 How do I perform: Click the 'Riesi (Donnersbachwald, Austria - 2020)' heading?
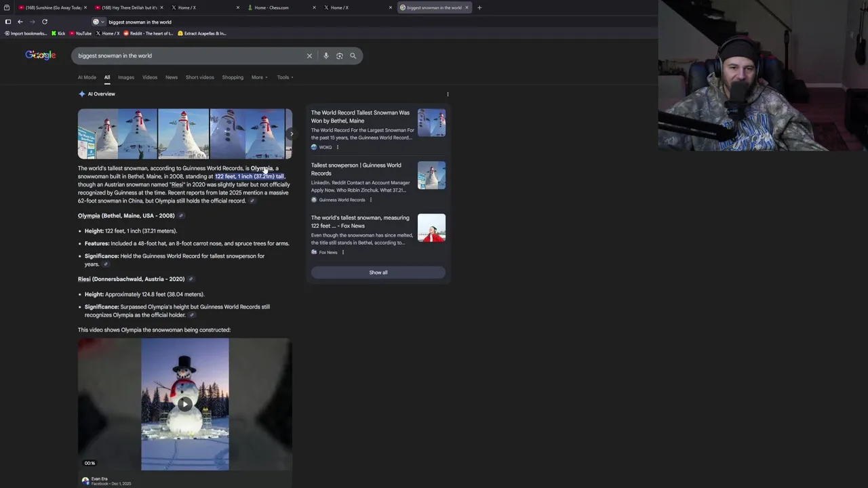[131, 279]
